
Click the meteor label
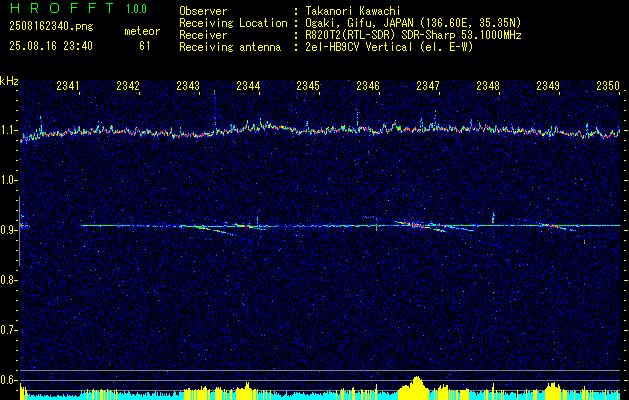coord(142,31)
